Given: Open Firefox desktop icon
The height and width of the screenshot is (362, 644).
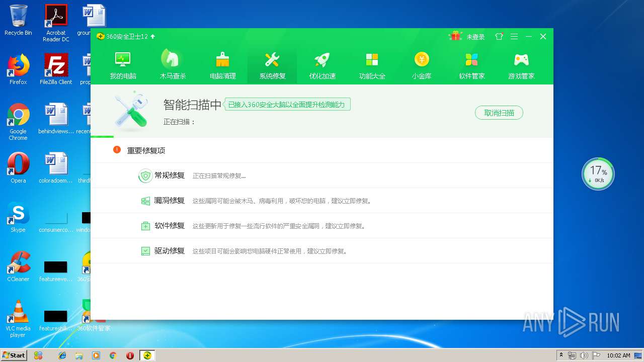Looking at the screenshot, I should click(x=18, y=69).
